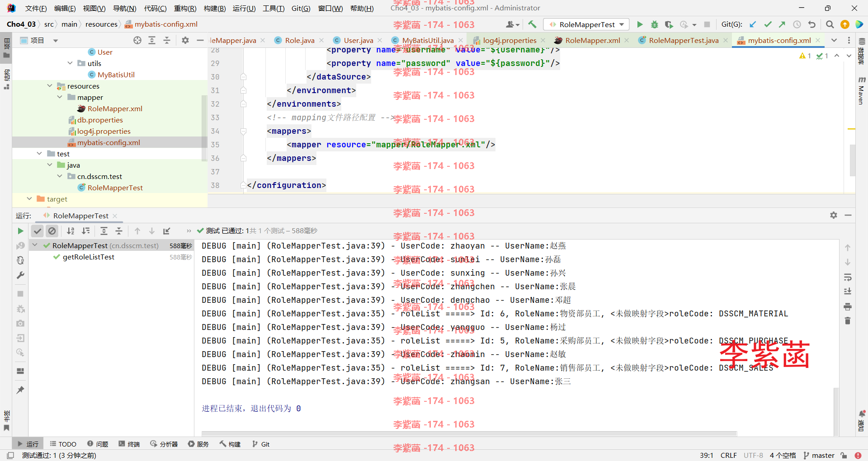The width and height of the screenshot is (868, 461).
Task: Open the Git(G) menu
Action: click(301, 8)
